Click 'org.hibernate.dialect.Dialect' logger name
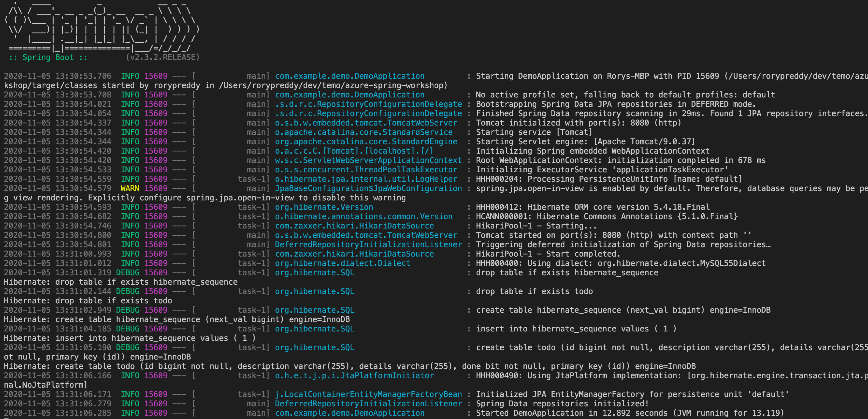 343,263
